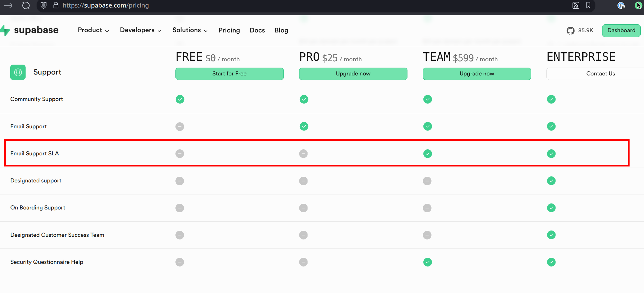This screenshot has height=293, width=644.
Task: Click the green Support lifebuoy icon
Action: click(18, 72)
